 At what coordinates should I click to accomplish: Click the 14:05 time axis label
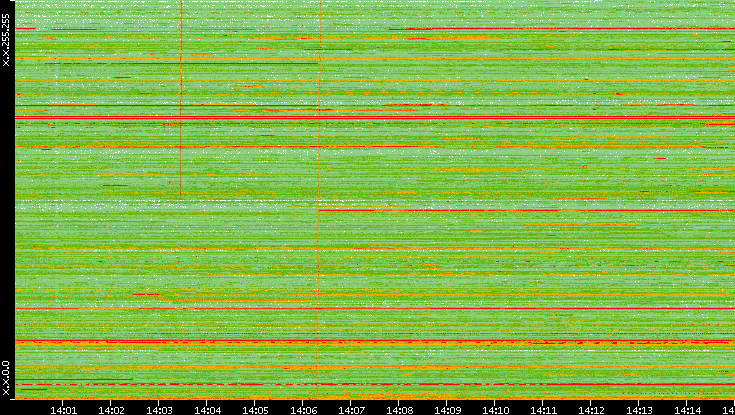click(255, 410)
